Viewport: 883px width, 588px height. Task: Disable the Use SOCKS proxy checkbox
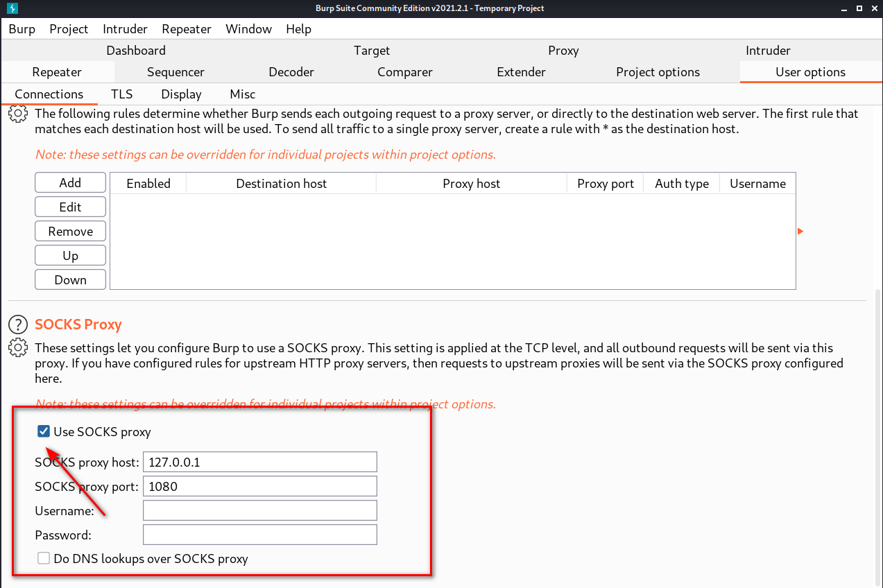44,432
